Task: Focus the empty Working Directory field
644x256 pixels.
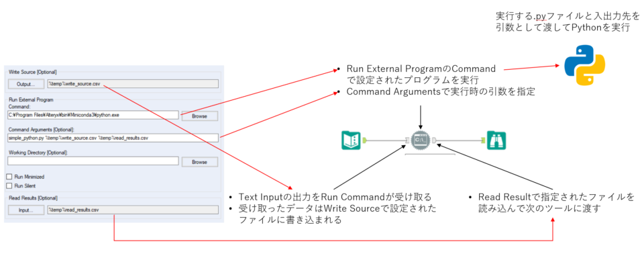Action: 93,161
